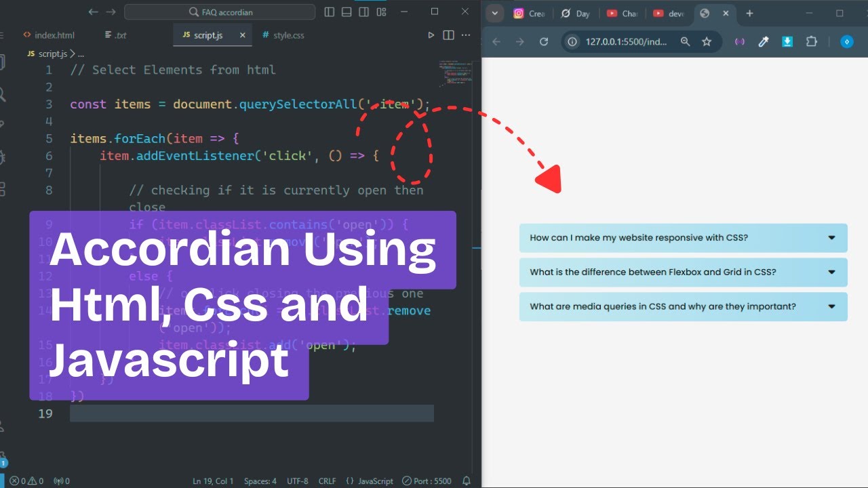This screenshot has height=488, width=868.
Task: Open the errors and warnings status item
Action: pyautogui.click(x=26, y=481)
